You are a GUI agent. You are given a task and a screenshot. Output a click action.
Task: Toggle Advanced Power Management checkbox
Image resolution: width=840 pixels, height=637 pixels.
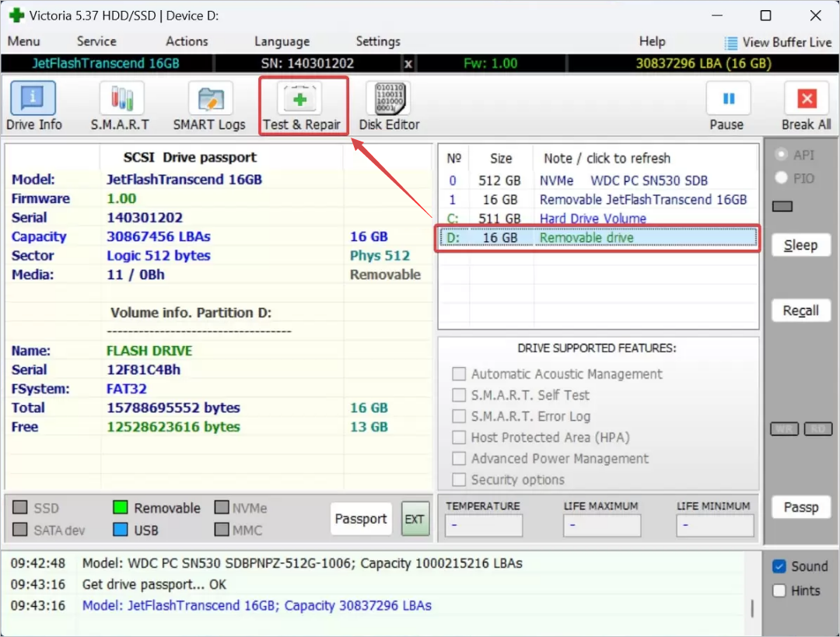tap(459, 458)
